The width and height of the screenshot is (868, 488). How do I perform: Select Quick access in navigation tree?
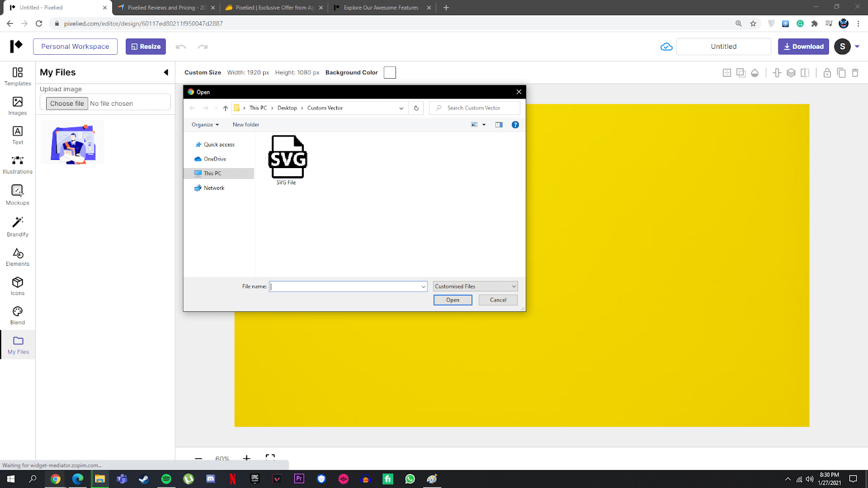(x=219, y=145)
